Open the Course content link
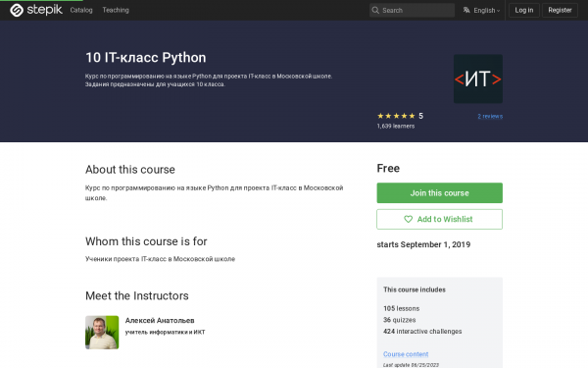 (406, 354)
